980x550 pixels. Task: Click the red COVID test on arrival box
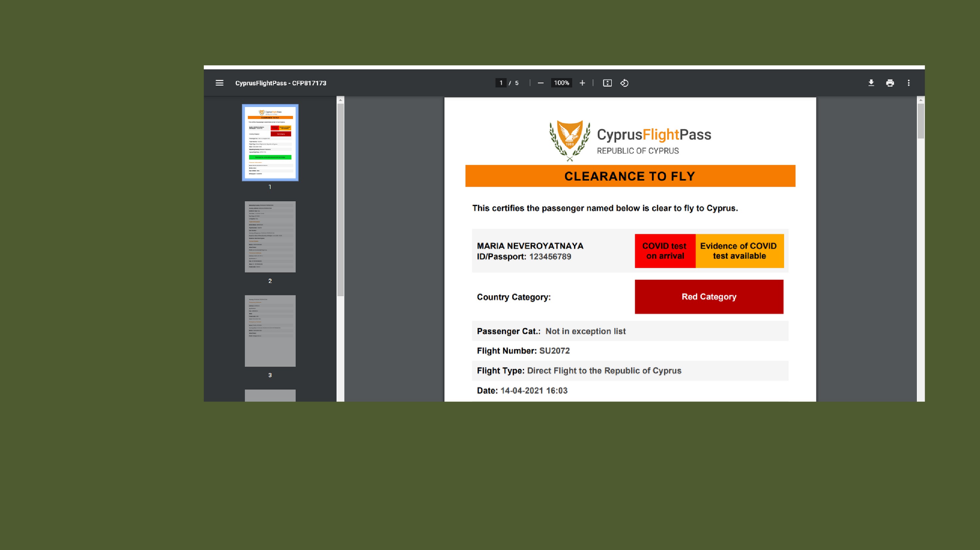(665, 251)
